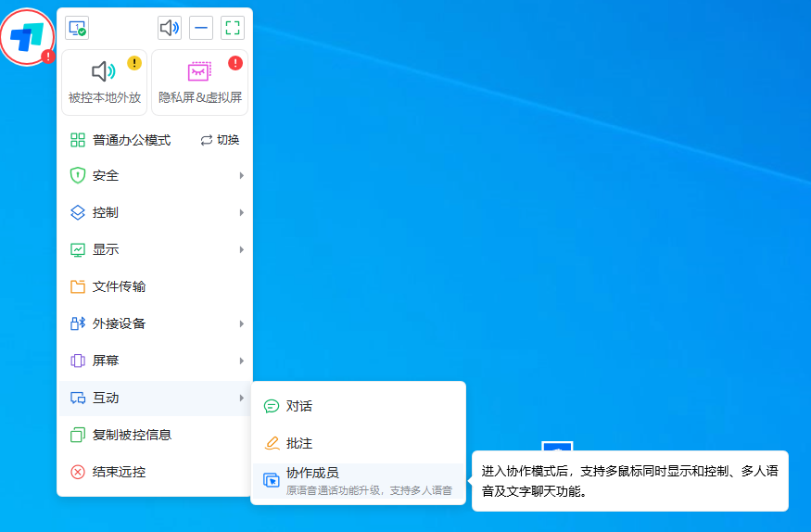Open 对话 chat from the submenu
811x532 pixels.
pos(358,406)
